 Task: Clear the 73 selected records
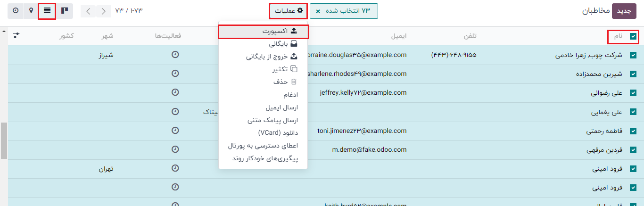tap(318, 11)
